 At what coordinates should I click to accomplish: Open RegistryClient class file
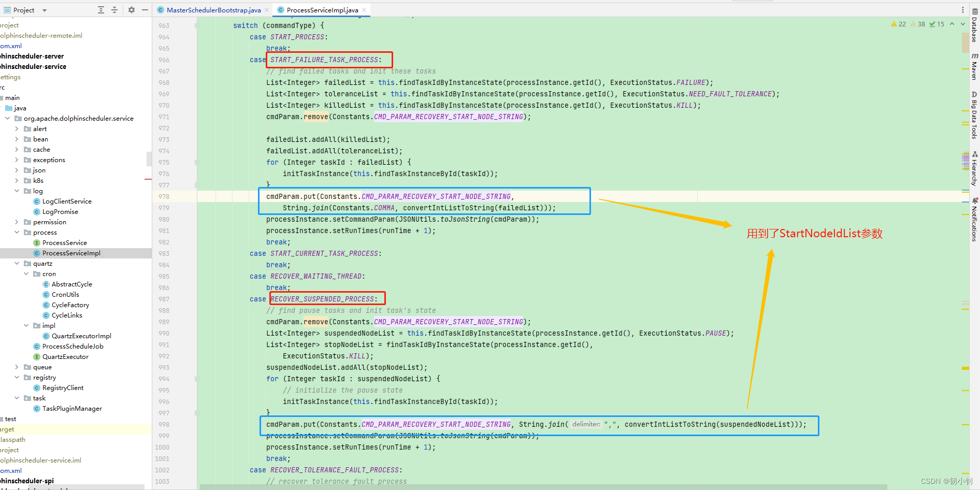(x=63, y=388)
